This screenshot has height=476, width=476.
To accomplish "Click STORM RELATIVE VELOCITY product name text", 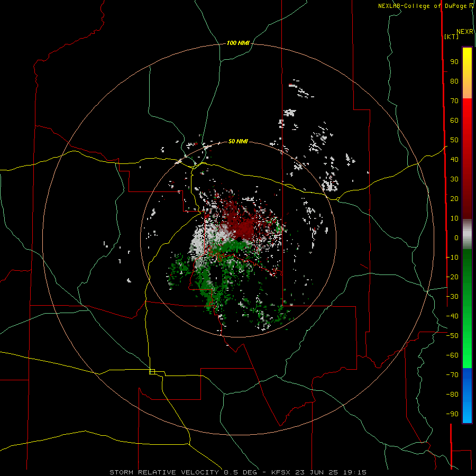I will coord(164,472).
